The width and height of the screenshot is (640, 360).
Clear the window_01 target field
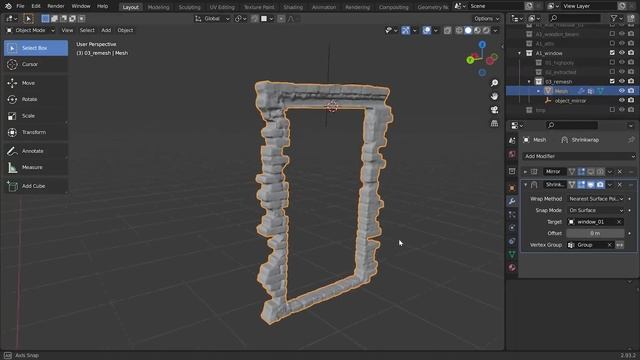coord(619,222)
